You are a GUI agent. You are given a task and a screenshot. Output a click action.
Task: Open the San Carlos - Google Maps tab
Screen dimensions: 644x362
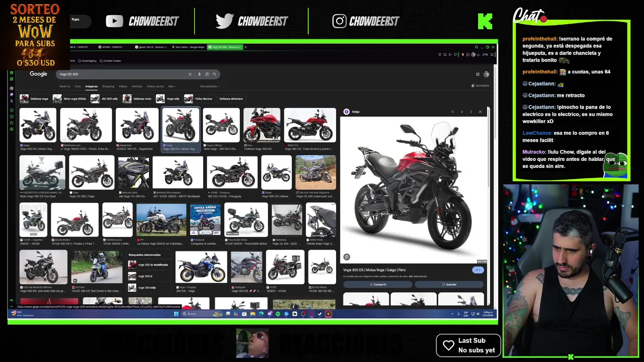pyautogui.click(x=188, y=47)
